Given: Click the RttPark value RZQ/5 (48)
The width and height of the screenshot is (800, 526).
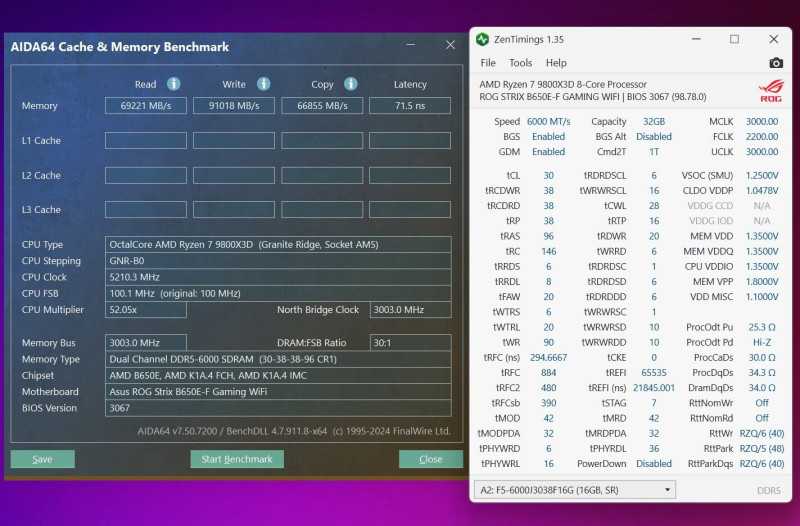Looking at the screenshot, I should click(x=762, y=448).
